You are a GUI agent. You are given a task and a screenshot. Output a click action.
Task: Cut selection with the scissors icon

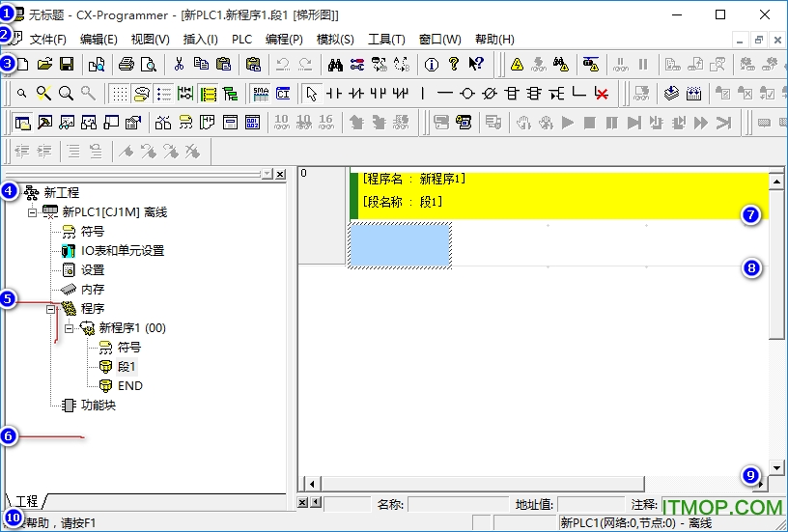tap(179, 64)
